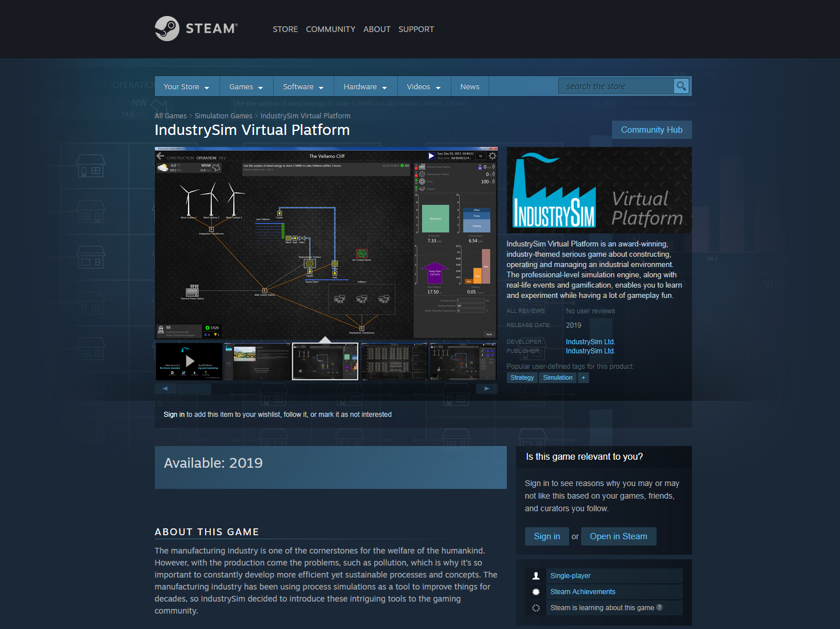Click the Single-player person icon
Image resolution: width=840 pixels, height=629 pixels.
click(536, 576)
